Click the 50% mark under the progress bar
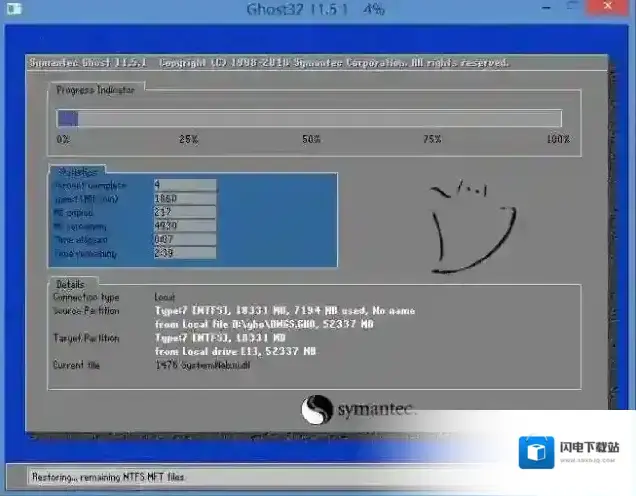Viewport: 636px width, 496px height. pos(311,139)
